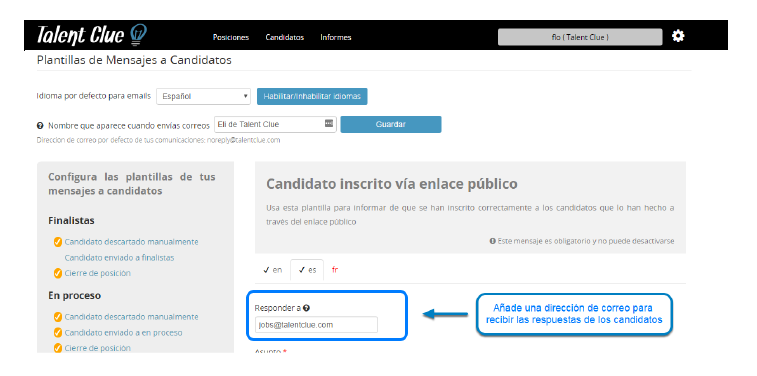This screenshot has width=757, height=376.
Task: Click help icon next to Responder a
Action: pyautogui.click(x=306, y=308)
